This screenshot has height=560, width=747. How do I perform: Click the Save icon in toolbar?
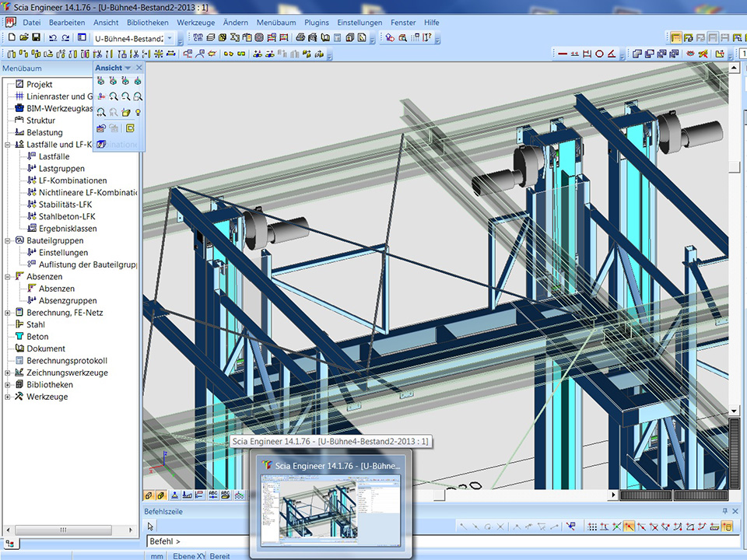pos(37,37)
